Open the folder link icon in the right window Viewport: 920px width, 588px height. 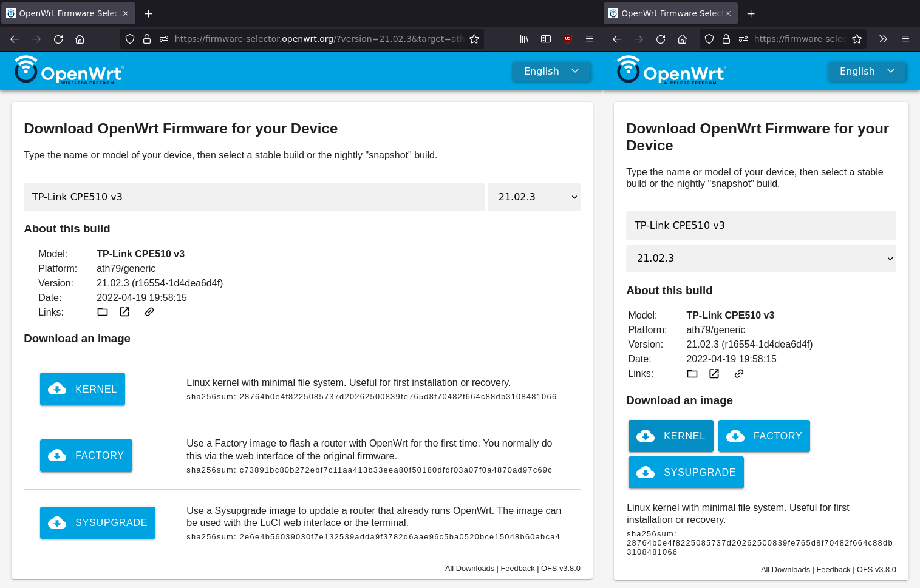[x=692, y=373]
